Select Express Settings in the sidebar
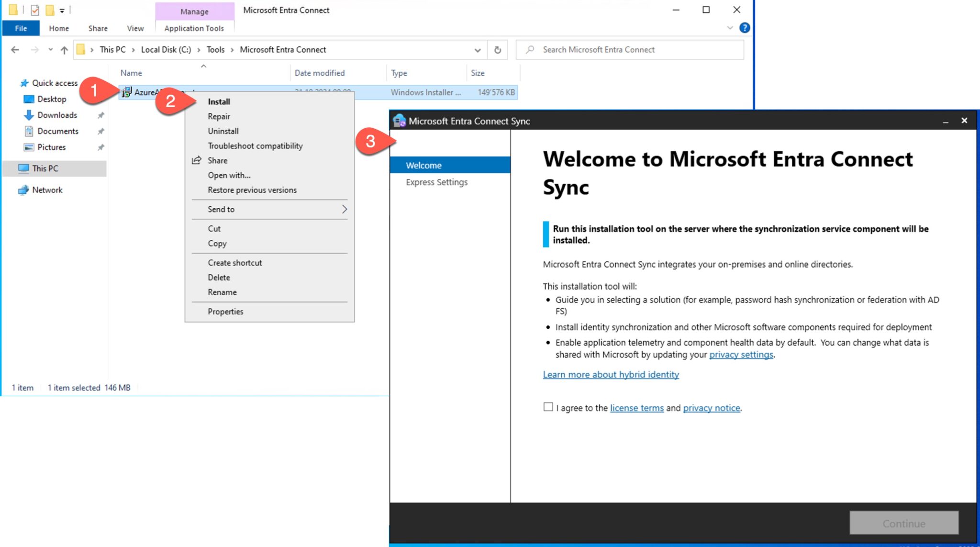The image size is (980, 547). coord(436,182)
